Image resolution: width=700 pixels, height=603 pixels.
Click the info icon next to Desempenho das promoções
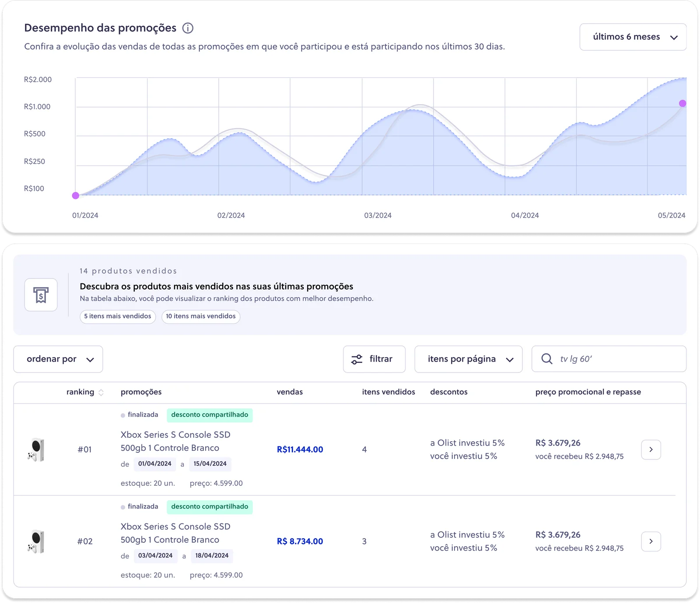[188, 28]
